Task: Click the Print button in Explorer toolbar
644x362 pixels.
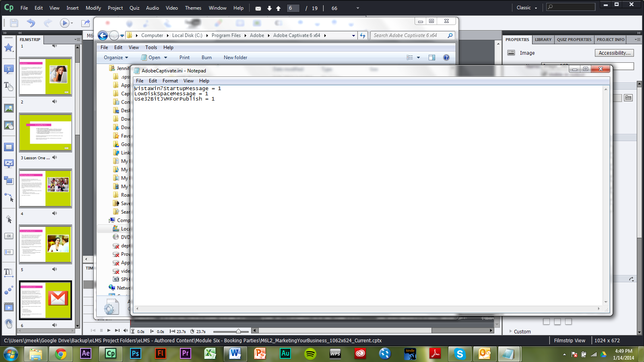Action: pos(184,58)
